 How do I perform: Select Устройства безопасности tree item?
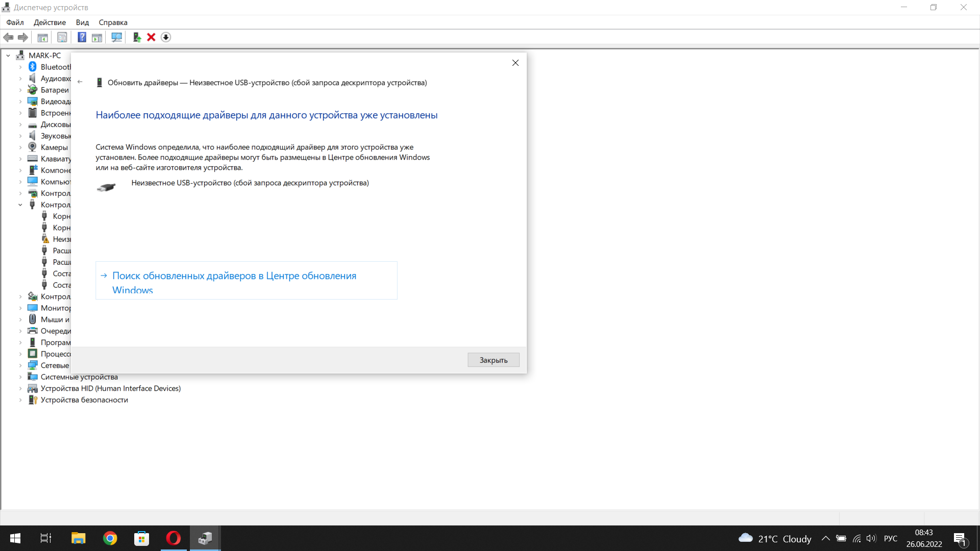pyautogui.click(x=84, y=400)
